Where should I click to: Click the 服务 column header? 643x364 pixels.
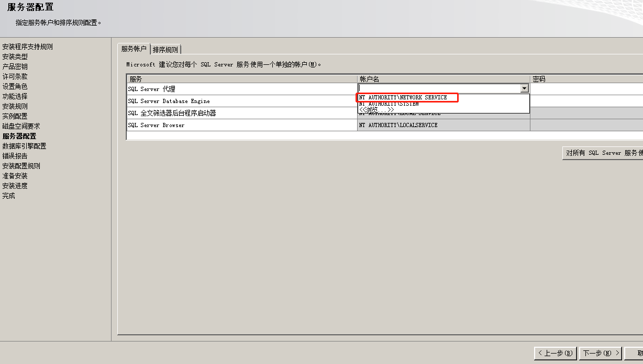pyautogui.click(x=242, y=79)
